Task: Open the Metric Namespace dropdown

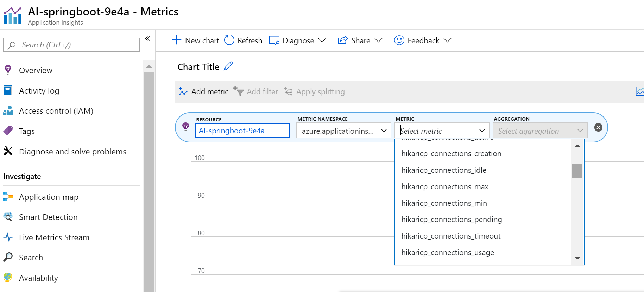Action: coord(344,131)
